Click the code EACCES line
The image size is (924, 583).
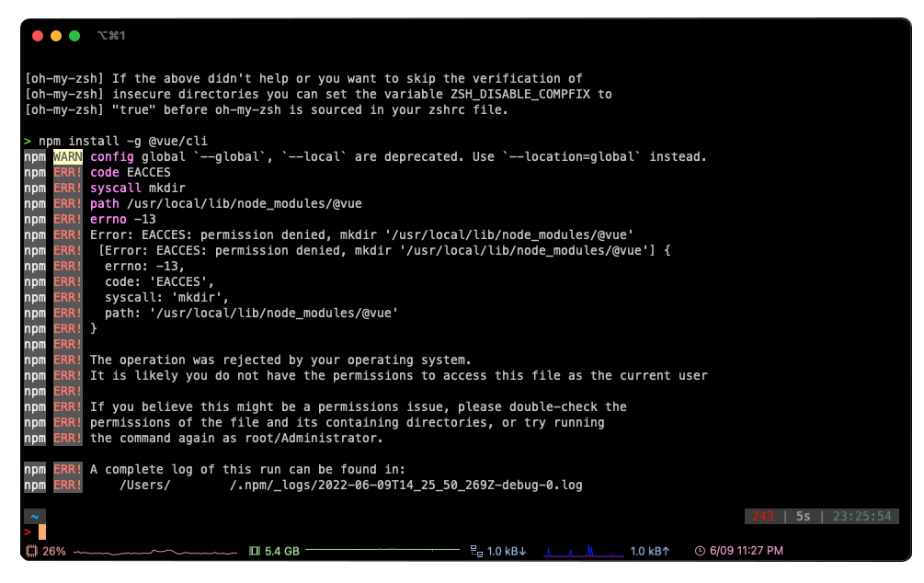pyautogui.click(x=131, y=172)
